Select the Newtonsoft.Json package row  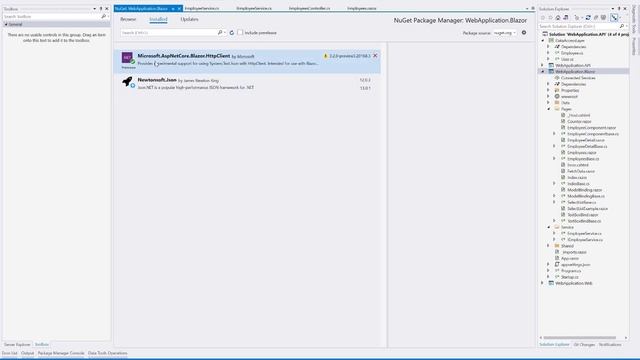[x=248, y=84]
